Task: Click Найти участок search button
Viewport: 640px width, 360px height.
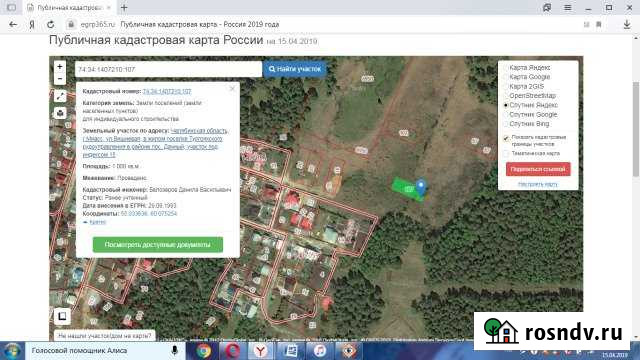Action: 295,69
